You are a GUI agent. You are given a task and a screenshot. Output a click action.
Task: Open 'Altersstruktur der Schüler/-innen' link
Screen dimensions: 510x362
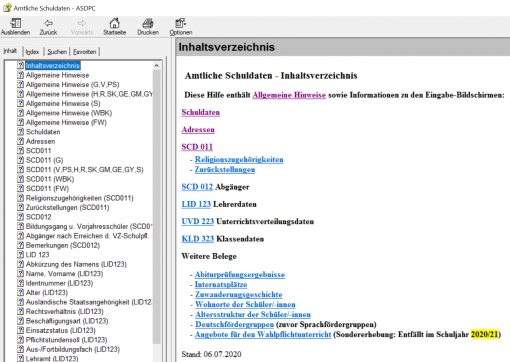tap(253, 314)
